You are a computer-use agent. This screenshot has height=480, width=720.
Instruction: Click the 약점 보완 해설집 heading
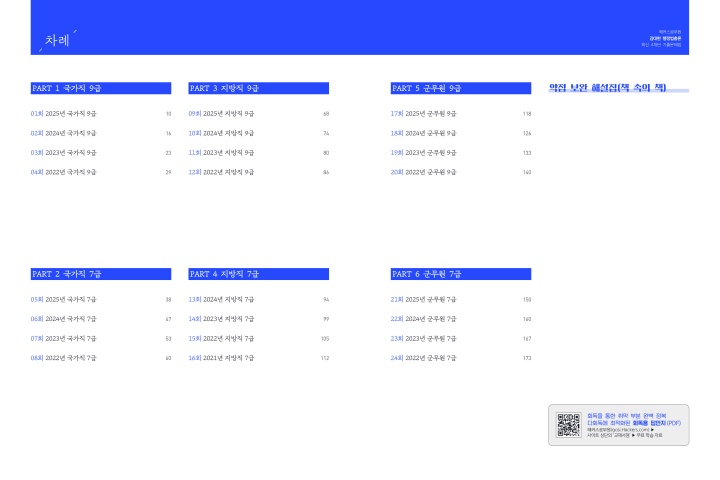tap(607, 88)
